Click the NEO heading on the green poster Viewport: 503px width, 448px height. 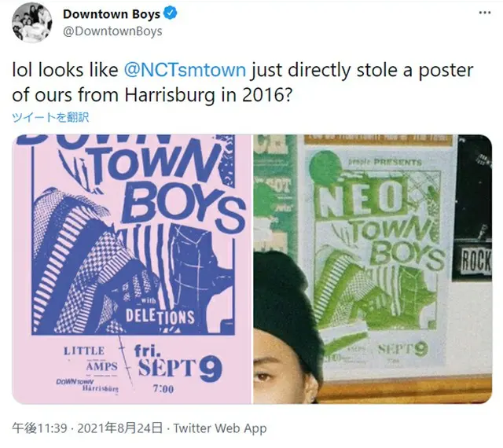pyautogui.click(x=362, y=198)
